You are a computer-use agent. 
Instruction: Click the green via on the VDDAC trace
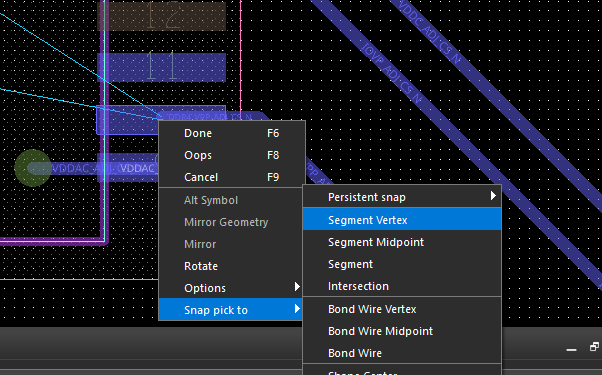33,168
